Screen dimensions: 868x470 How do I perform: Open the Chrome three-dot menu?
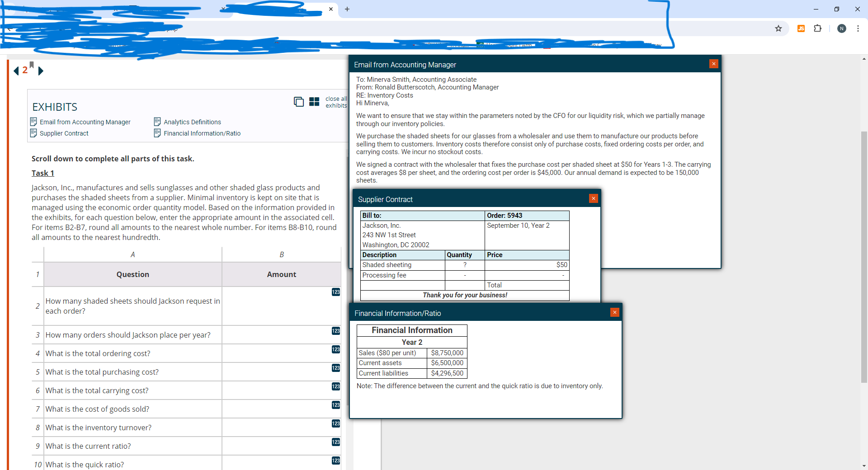click(859, 28)
